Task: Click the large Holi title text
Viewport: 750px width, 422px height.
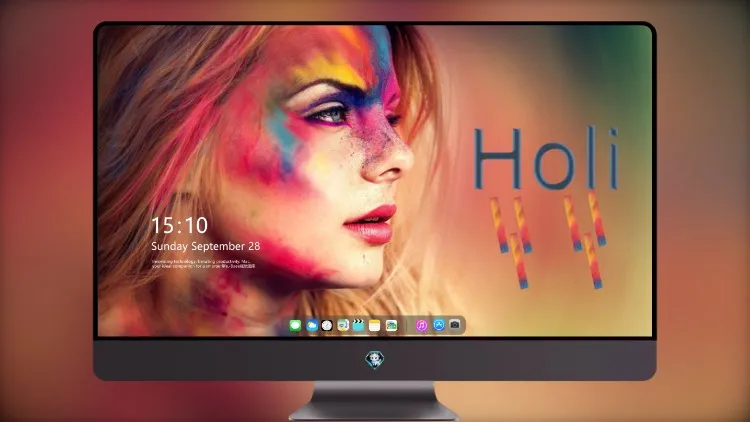Action: (x=546, y=159)
